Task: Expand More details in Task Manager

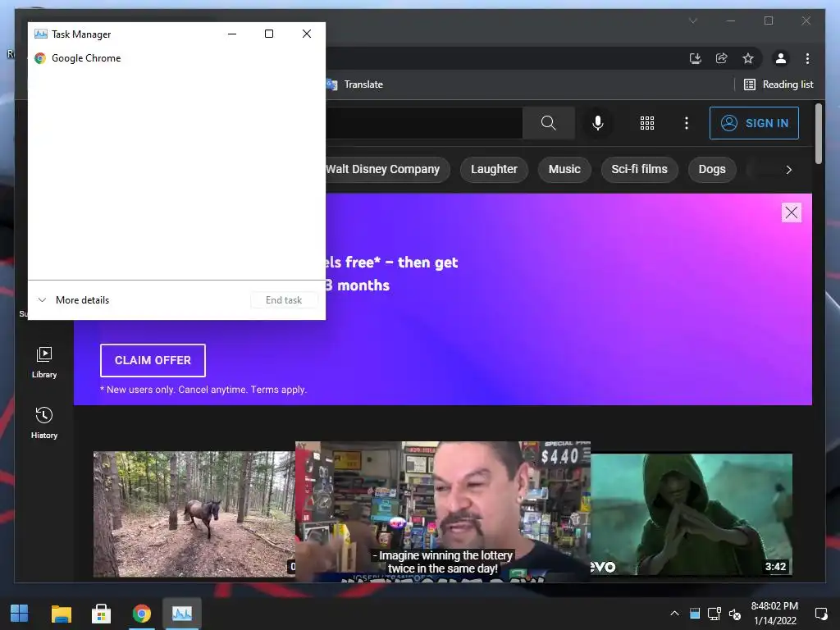Action: click(x=73, y=300)
